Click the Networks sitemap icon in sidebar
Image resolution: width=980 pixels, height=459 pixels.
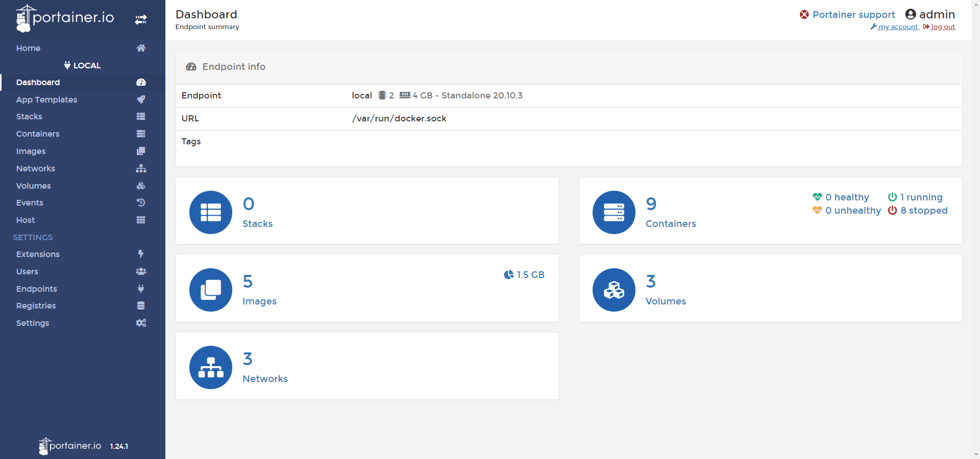tap(141, 169)
